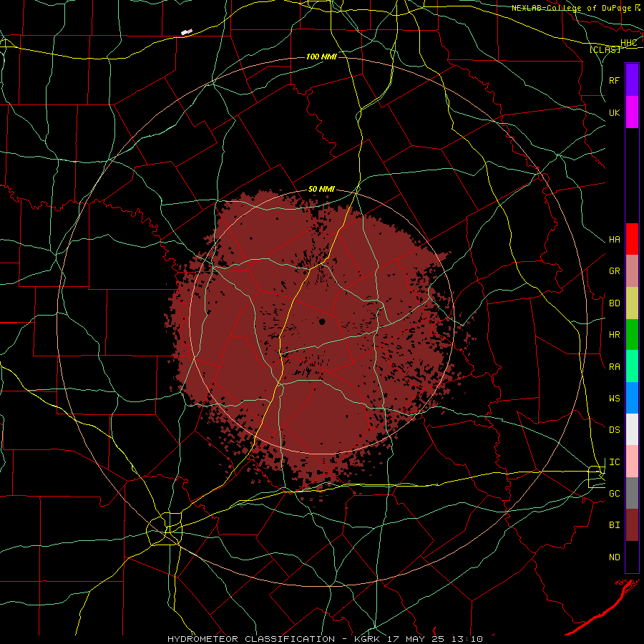Click the HA red legend swatch
The image size is (644, 644).
coord(632,239)
